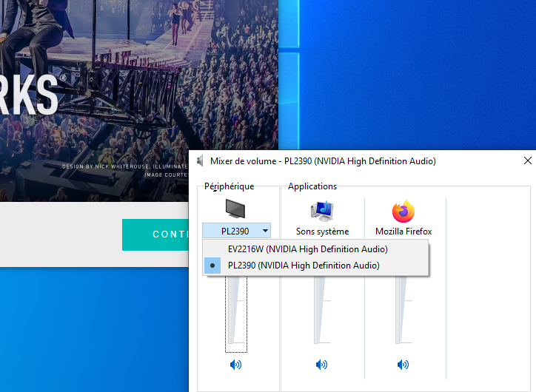
Task: Click the PL2390 monitor device icon
Action: pyautogui.click(x=235, y=209)
